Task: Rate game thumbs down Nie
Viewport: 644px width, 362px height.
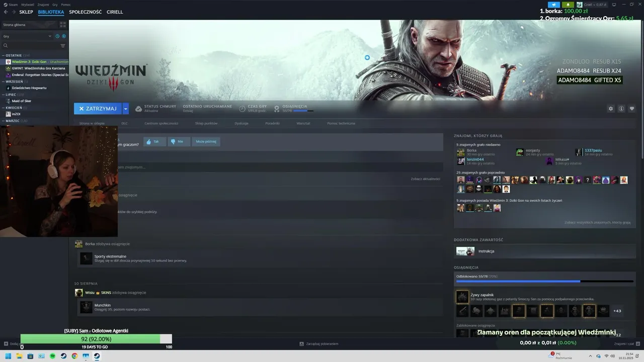Action: point(179,142)
